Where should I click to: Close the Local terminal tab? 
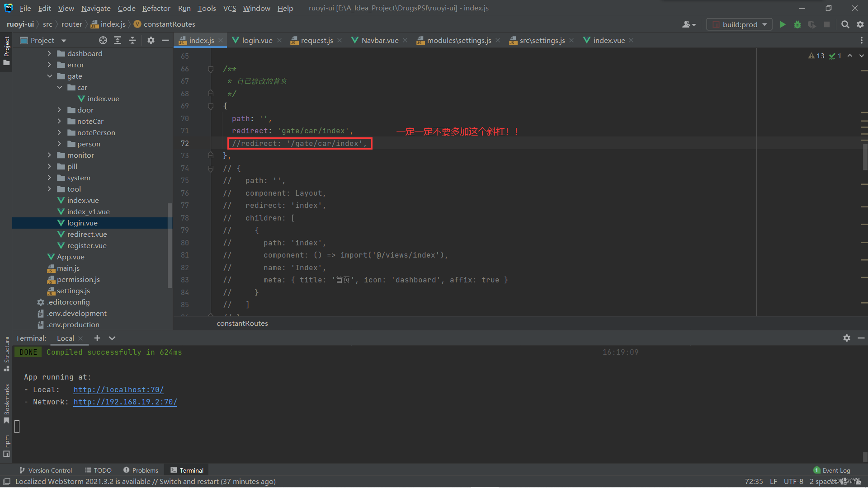pos(80,338)
